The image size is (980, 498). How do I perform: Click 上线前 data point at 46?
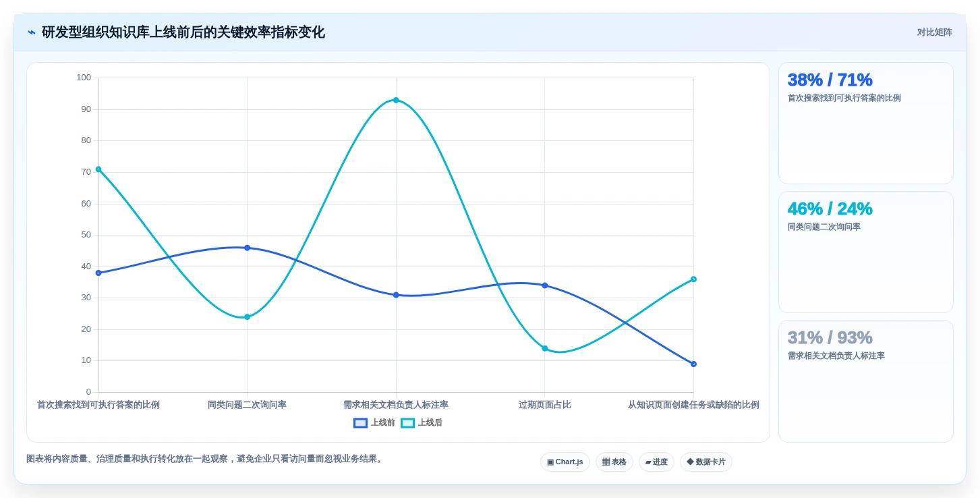point(247,248)
